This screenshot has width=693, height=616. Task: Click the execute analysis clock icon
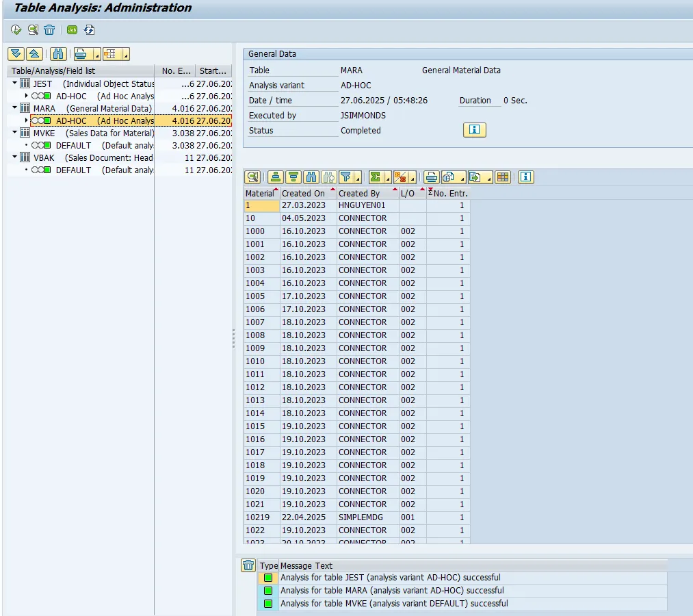click(x=16, y=29)
